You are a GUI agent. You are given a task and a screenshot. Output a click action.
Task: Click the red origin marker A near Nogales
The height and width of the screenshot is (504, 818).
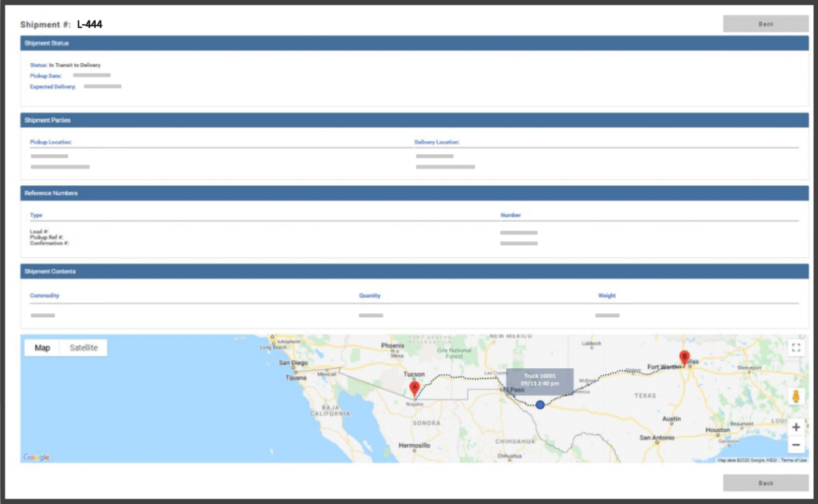pos(414,388)
